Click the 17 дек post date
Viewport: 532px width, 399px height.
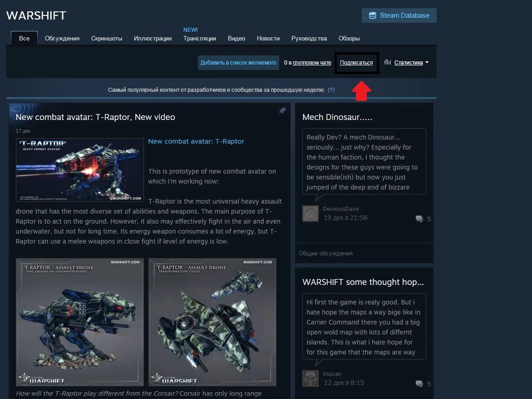pos(23,131)
